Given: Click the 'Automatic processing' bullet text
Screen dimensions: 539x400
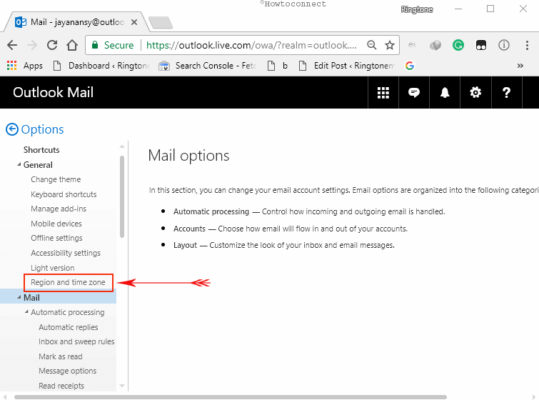Looking at the screenshot, I should coord(211,212).
